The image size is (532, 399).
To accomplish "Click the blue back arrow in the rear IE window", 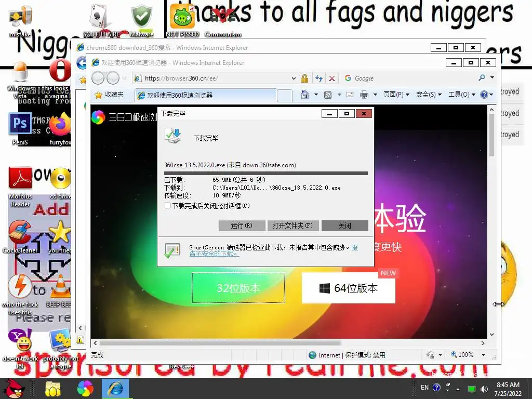I will coord(81,63).
